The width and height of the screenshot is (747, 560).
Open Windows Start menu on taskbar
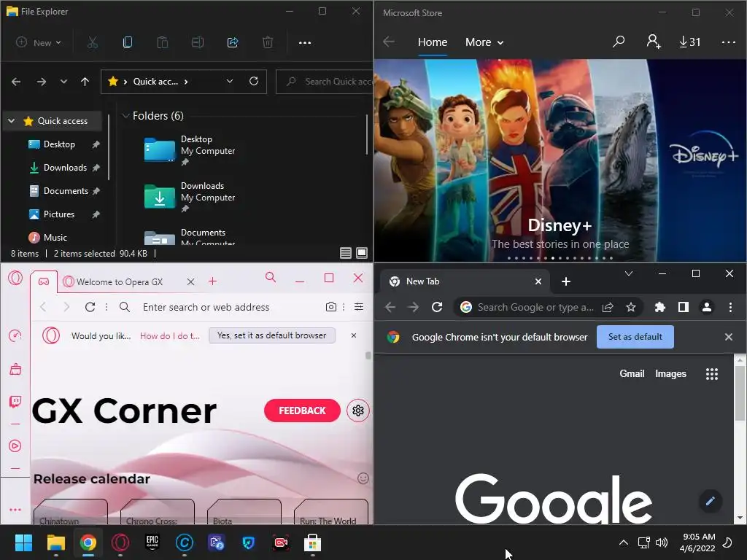23,542
